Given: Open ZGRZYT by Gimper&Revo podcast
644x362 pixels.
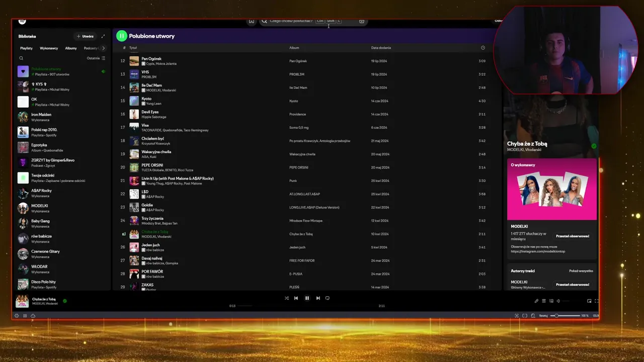Looking at the screenshot, I should pyautogui.click(x=62, y=162).
